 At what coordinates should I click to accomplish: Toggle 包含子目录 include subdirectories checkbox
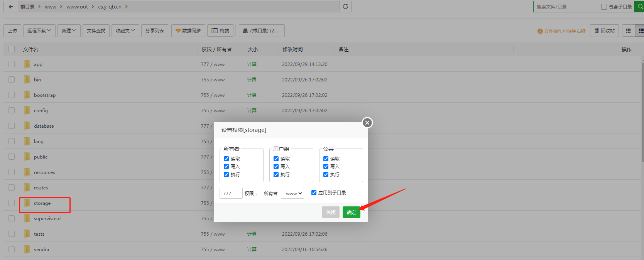604,7
